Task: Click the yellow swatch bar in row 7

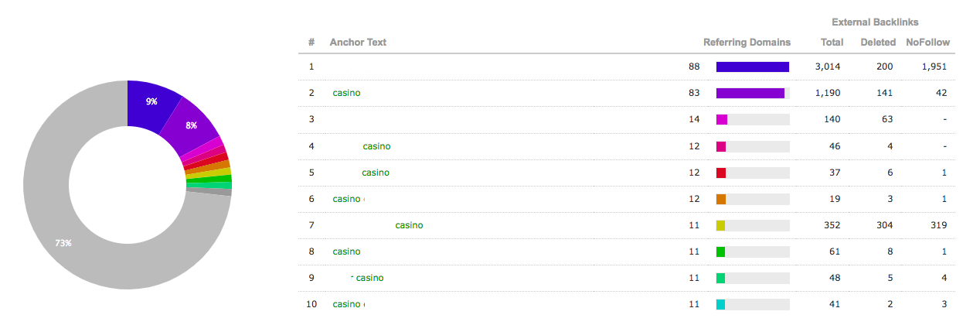Action: click(721, 225)
